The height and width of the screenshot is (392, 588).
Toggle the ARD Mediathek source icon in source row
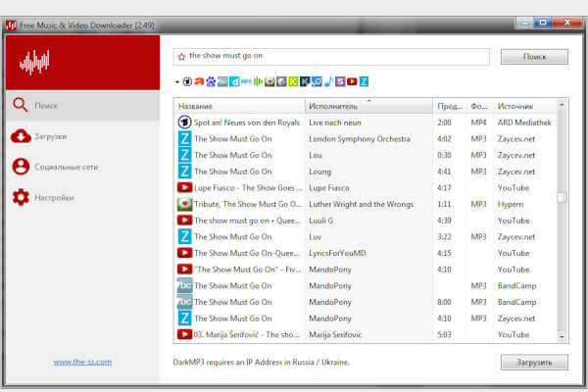(x=187, y=81)
